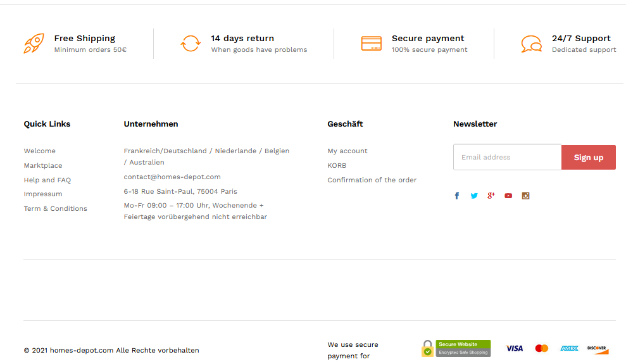Open the KORB cart link
Viewport: 626px width, 364px height.
pyautogui.click(x=337, y=165)
